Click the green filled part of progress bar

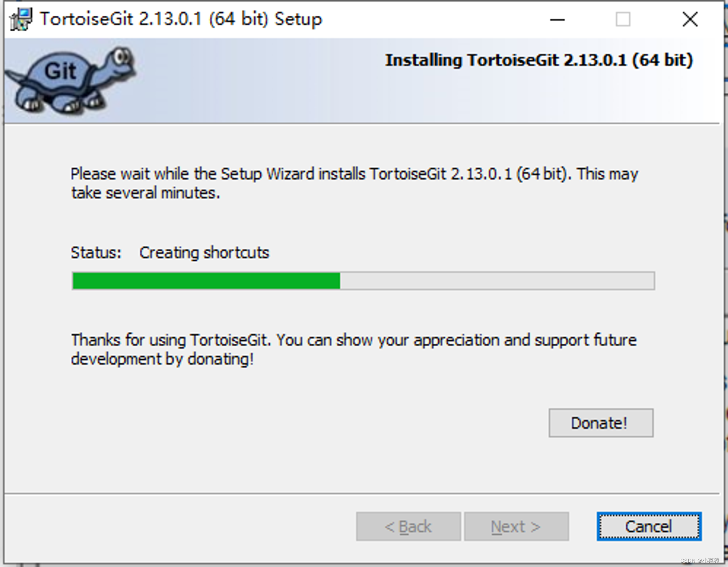coord(206,281)
